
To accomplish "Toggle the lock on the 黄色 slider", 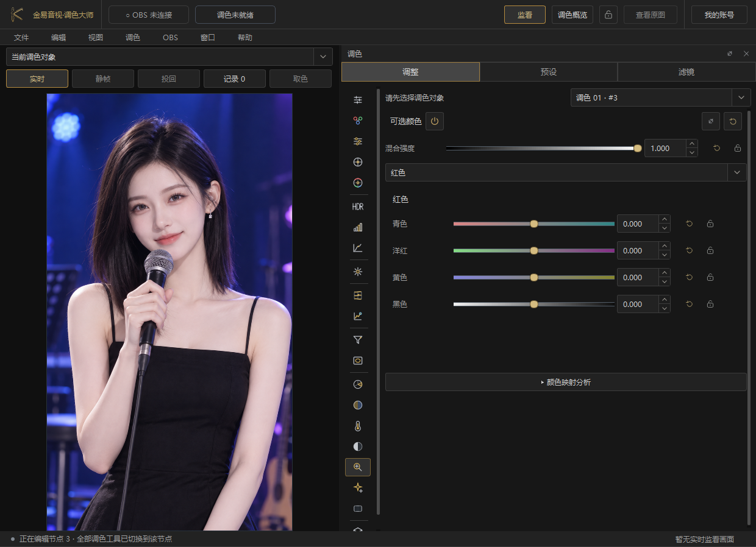I will (710, 277).
